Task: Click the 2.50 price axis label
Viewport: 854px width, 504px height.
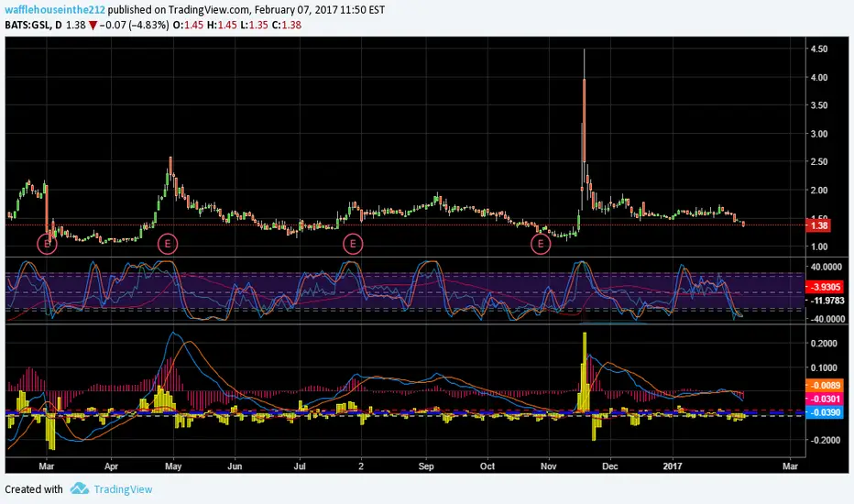Action: pyautogui.click(x=818, y=162)
